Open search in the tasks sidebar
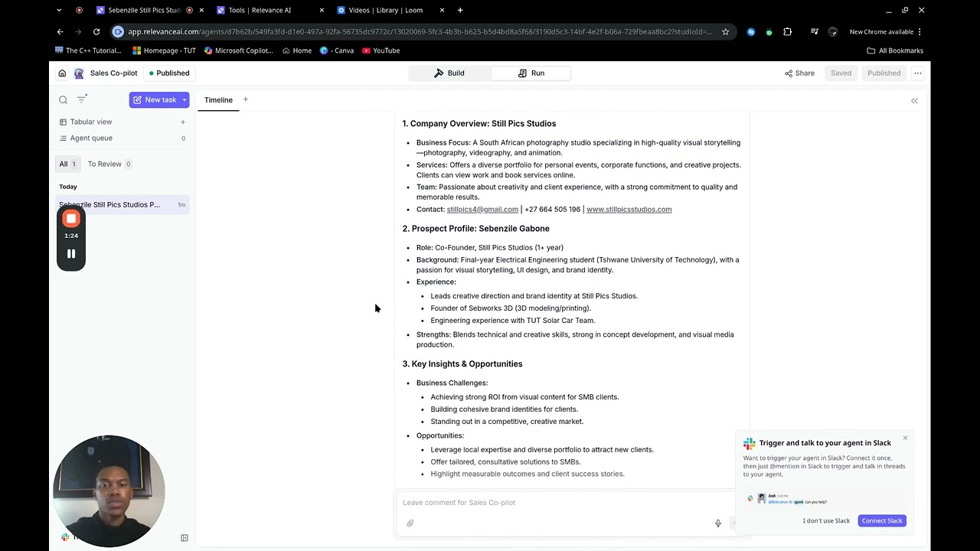Image resolution: width=980 pixels, height=551 pixels. pos(64,100)
